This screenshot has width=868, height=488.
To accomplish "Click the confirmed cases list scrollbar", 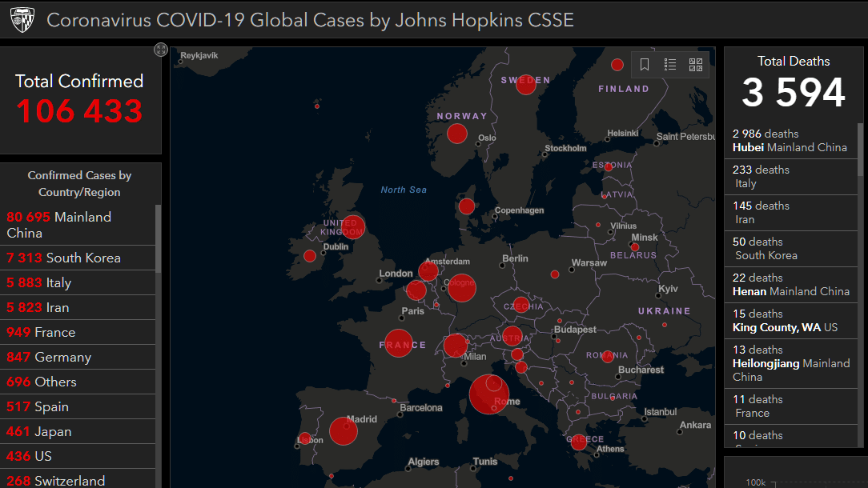I will point(158,240).
